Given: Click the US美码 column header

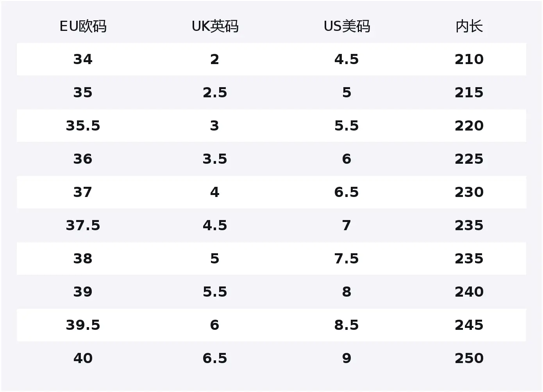Looking at the screenshot, I should pyautogui.click(x=347, y=27).
